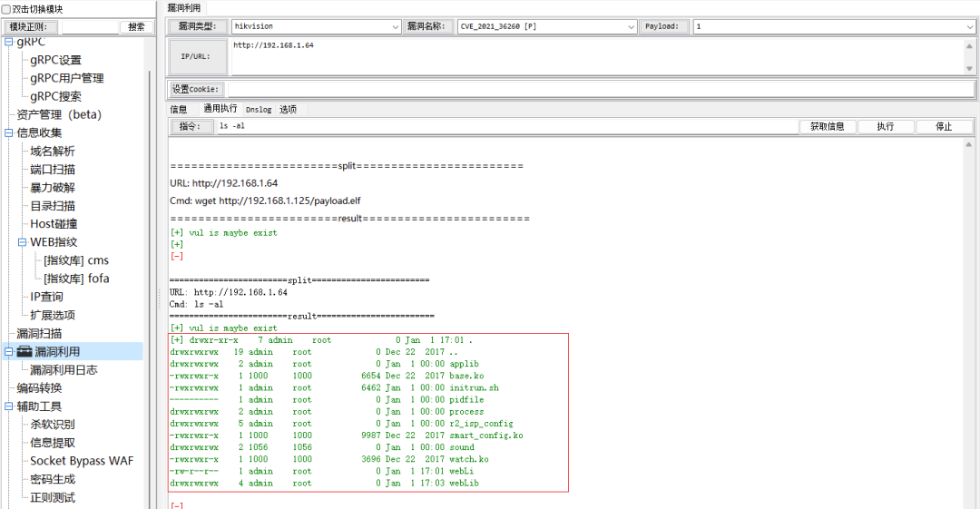Screen dimensions: 980x509
Task: Switch to the 信息 tab
Action: [179, 110]
